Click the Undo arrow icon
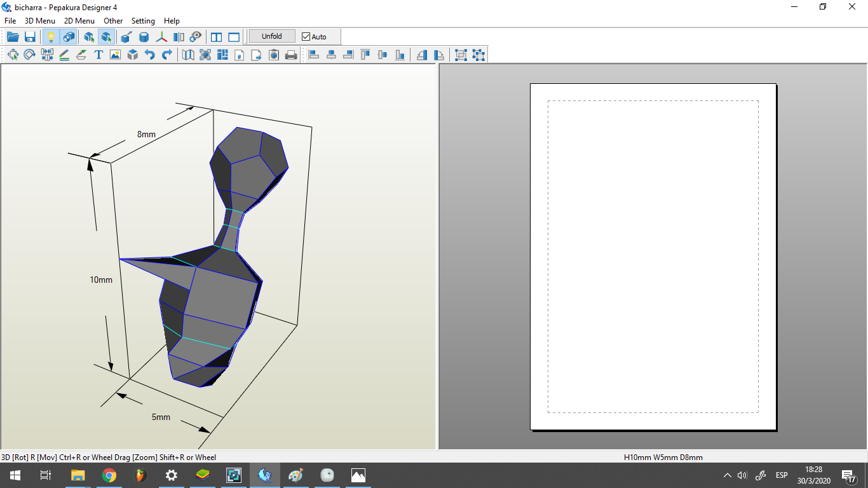The width and height of the screenshot is (868, 488). 150,55
